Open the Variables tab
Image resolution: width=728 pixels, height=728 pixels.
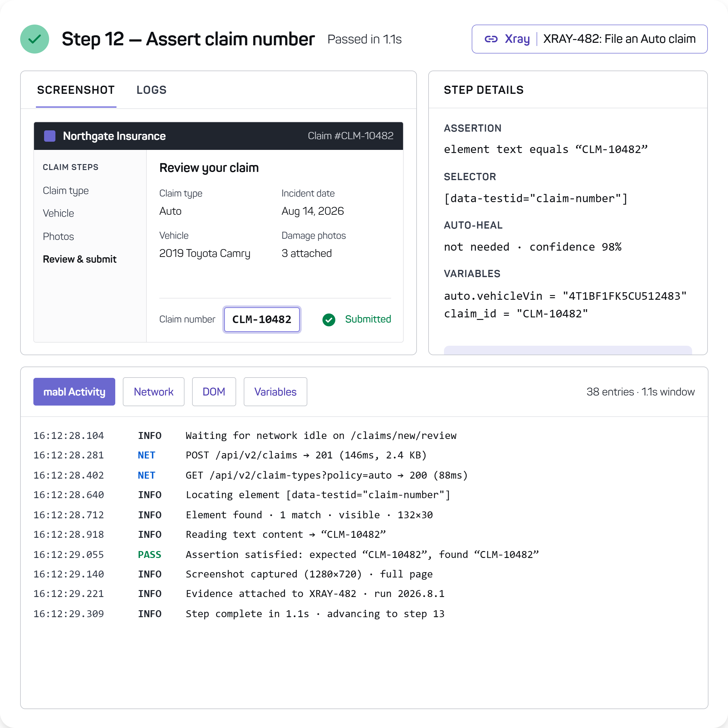(x=275, y=392)
